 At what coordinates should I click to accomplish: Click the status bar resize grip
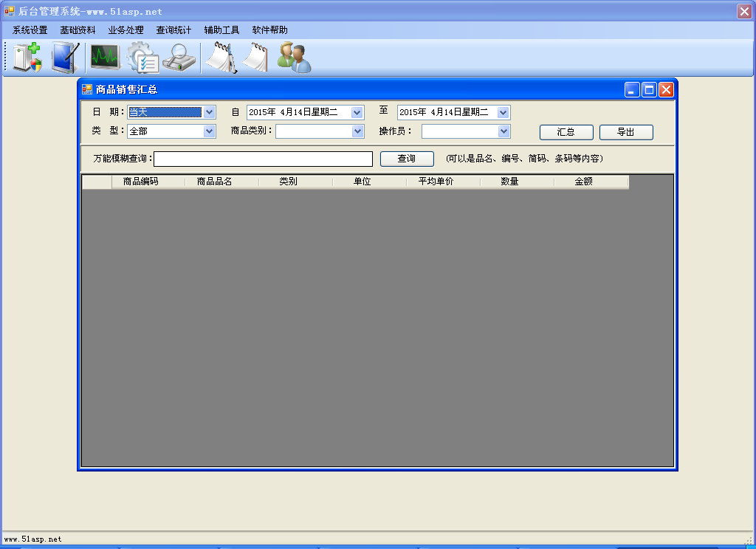[749, 540]
